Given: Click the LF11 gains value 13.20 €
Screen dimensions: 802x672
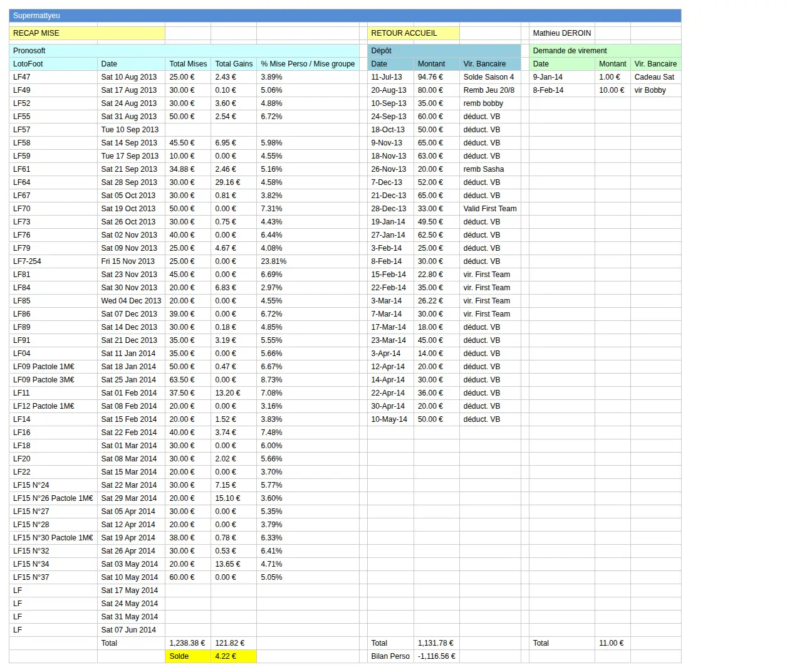Looking at the screenshot, I should click(234, 393).
